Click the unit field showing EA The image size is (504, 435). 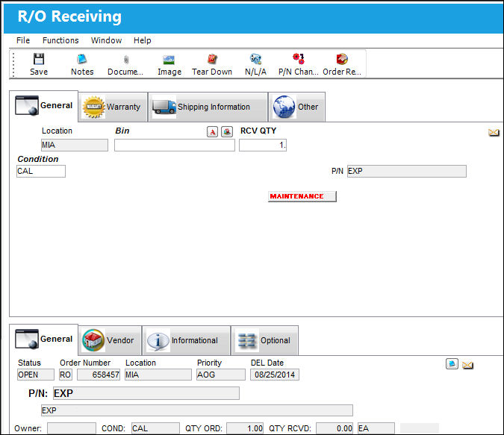(x=376, y=428)
